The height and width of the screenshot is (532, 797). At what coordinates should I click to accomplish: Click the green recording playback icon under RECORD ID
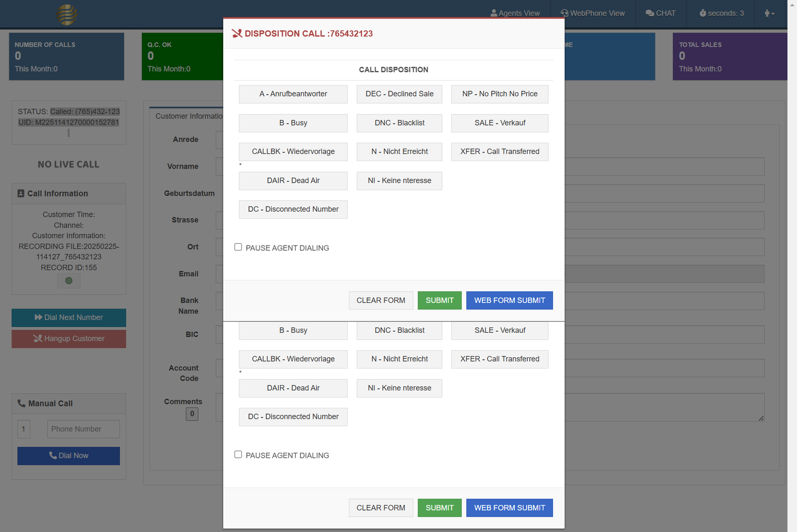pyautogui.click(x=68, y=280)
